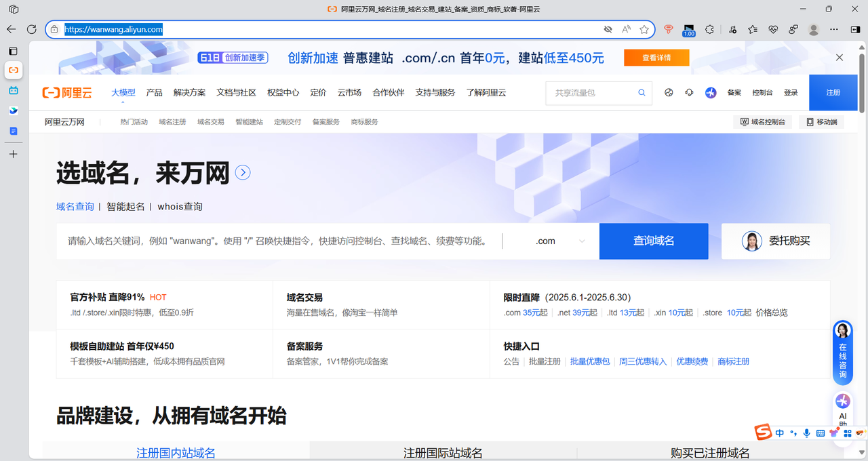Click the .com 35元起 price link
The height and width of the screenshot is (461, 868).
click(x=526, y=313)
